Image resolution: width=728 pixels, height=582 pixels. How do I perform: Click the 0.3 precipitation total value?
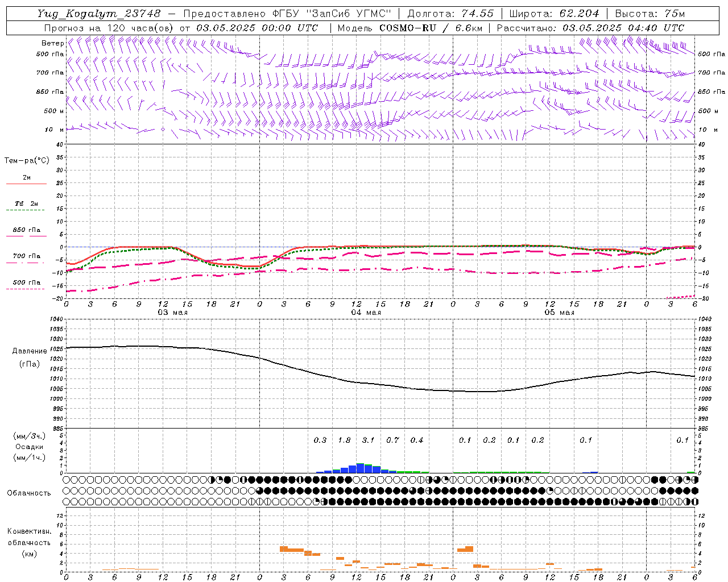[x=320, y=440]
